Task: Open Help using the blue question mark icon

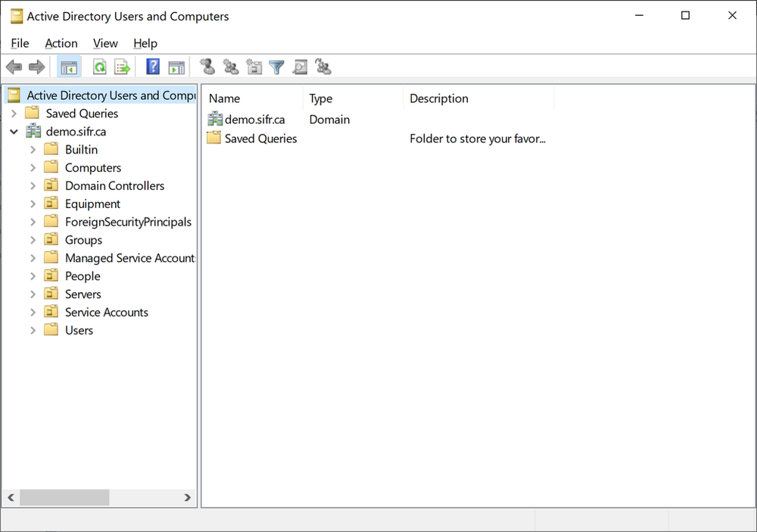Action: click(x=152, y=67)
